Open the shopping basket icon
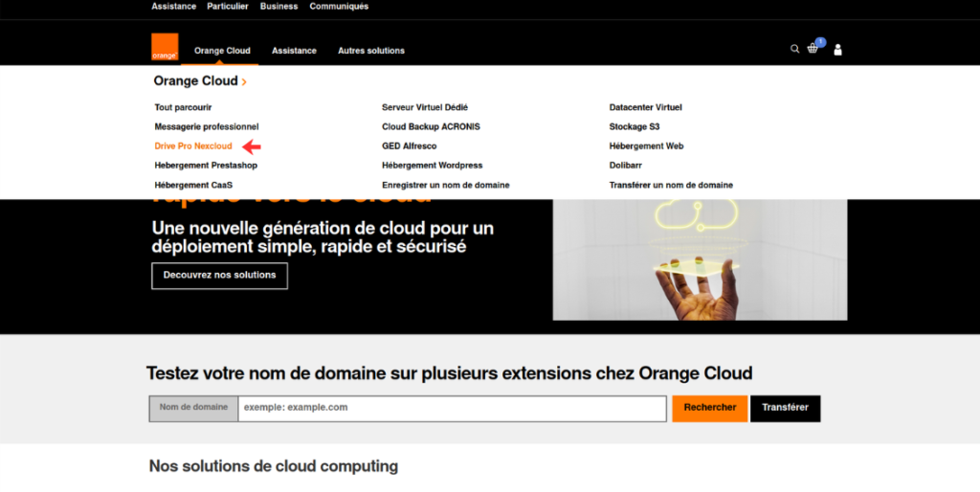This screenshot has width=980, height=492. pos(813,49)
